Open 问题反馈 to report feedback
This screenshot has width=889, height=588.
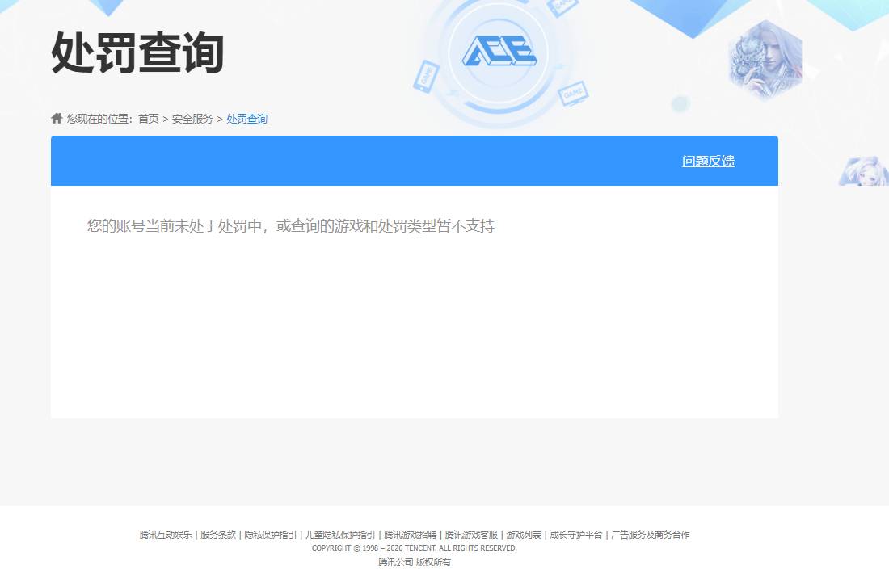coord(707,161)
